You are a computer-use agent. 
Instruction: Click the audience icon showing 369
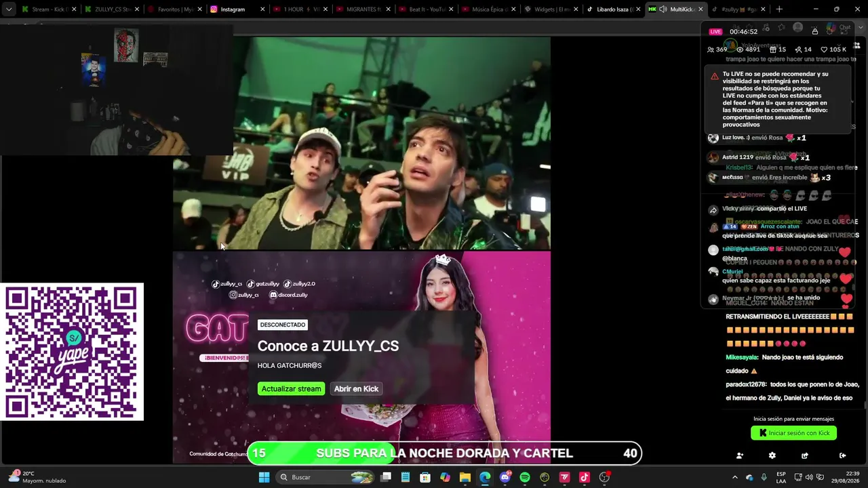click(717, 49)
